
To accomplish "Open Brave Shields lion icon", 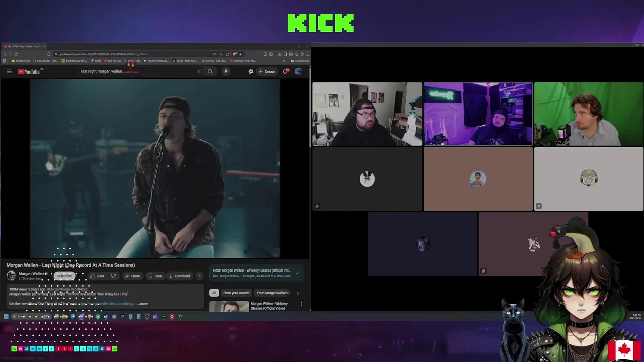I will 234,54.
